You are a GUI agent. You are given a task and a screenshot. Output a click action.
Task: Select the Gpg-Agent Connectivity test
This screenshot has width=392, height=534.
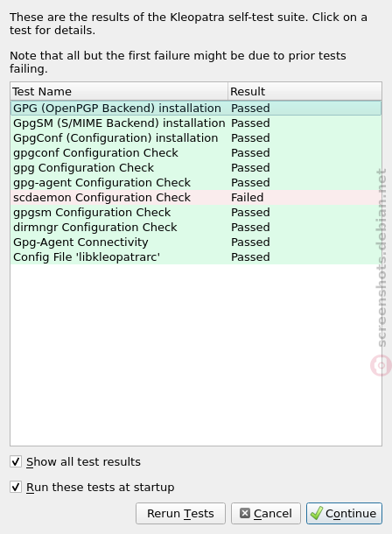196,242
